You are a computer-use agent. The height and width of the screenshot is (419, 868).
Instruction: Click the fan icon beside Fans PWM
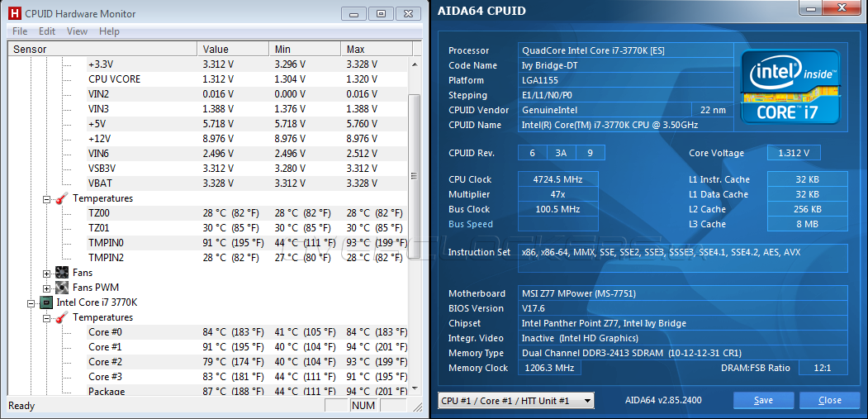[63, 287]
